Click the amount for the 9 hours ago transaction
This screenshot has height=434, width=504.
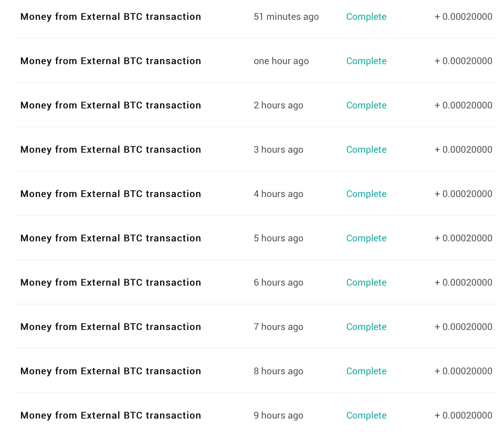coord(463,416)
